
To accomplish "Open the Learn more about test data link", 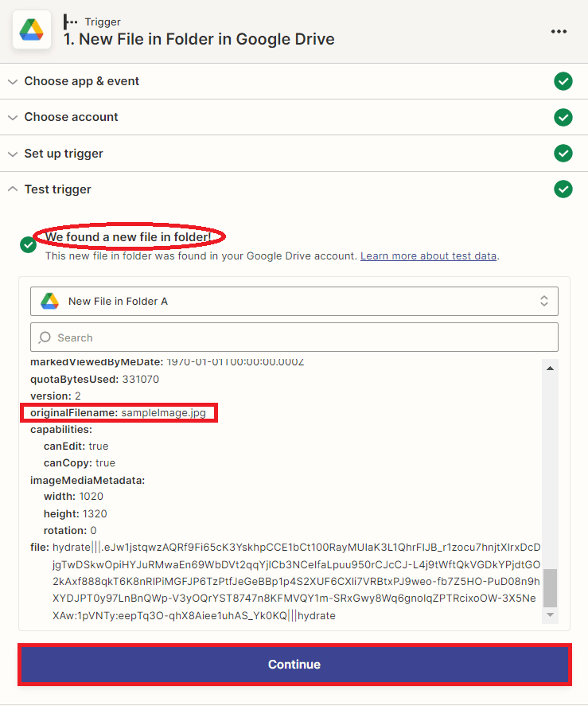I will pos(429,256).
